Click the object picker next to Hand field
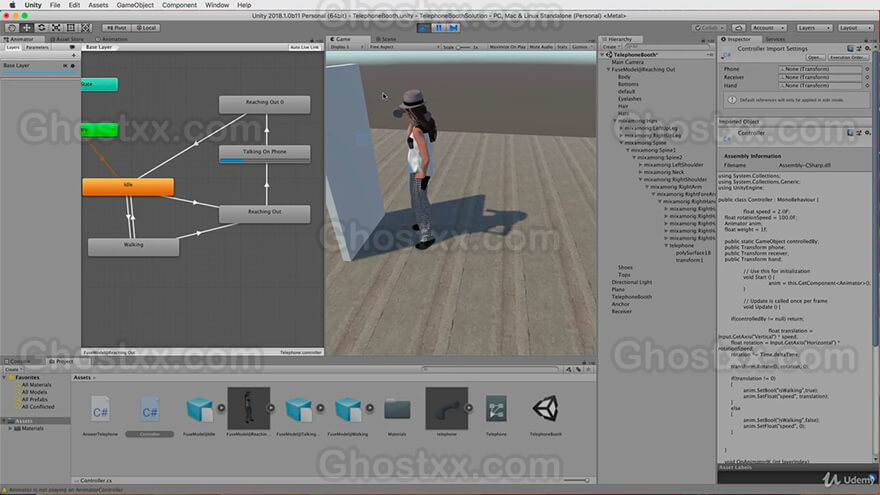Image resolution: width=880 pixels, height=495 pixels. point(867,86)
